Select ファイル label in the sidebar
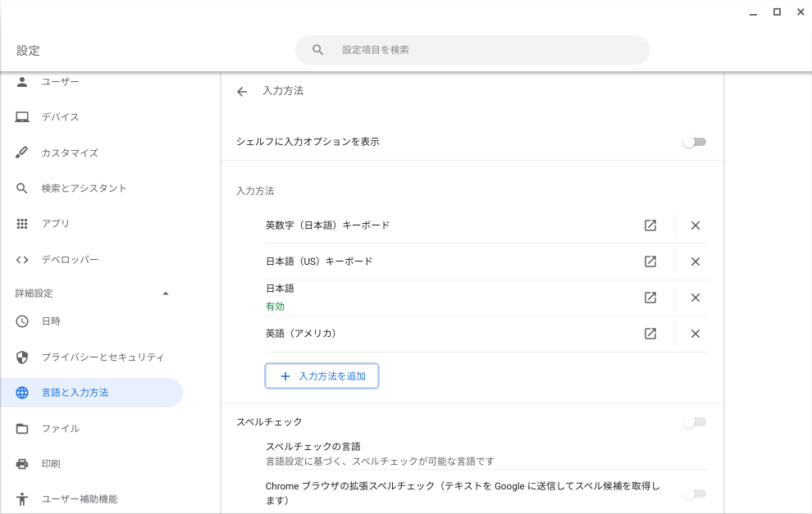 [61, 429]
